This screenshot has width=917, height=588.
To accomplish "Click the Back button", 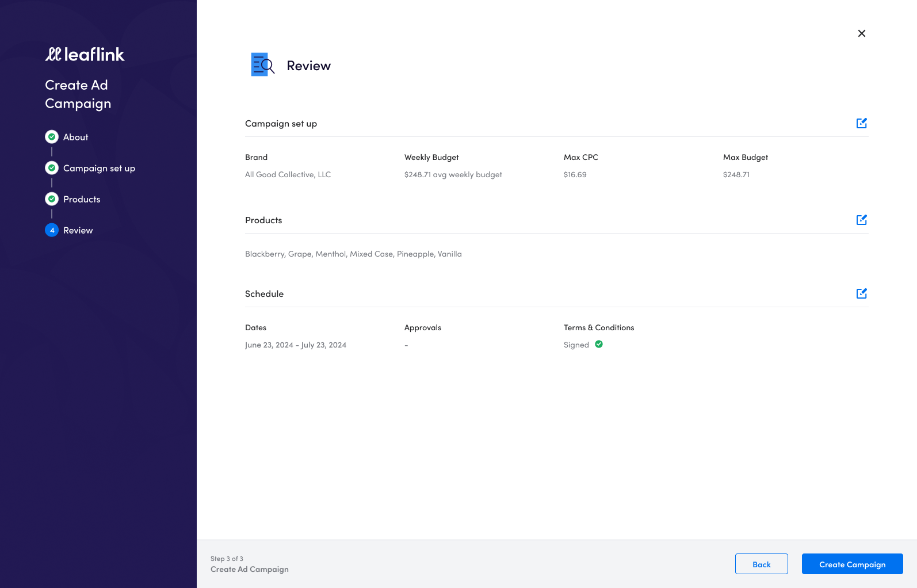I will pyautogui.click(x=761, y=564).
